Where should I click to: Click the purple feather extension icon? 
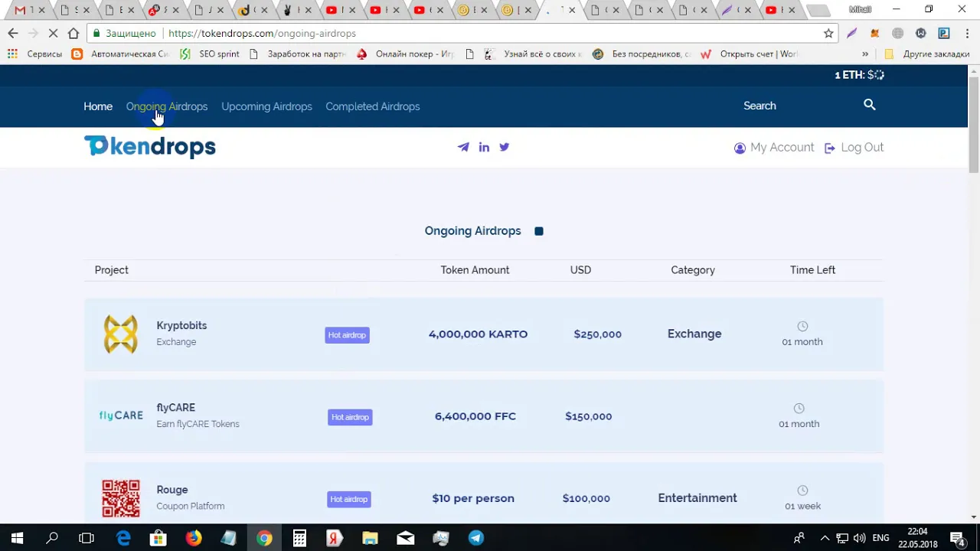(x=852, y=33)
